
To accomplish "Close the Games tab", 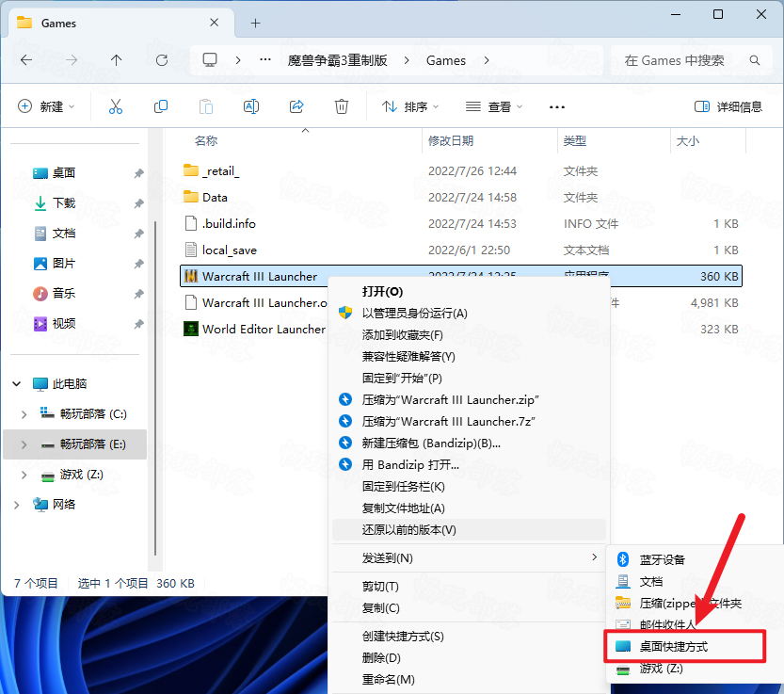I will point(214,23).
